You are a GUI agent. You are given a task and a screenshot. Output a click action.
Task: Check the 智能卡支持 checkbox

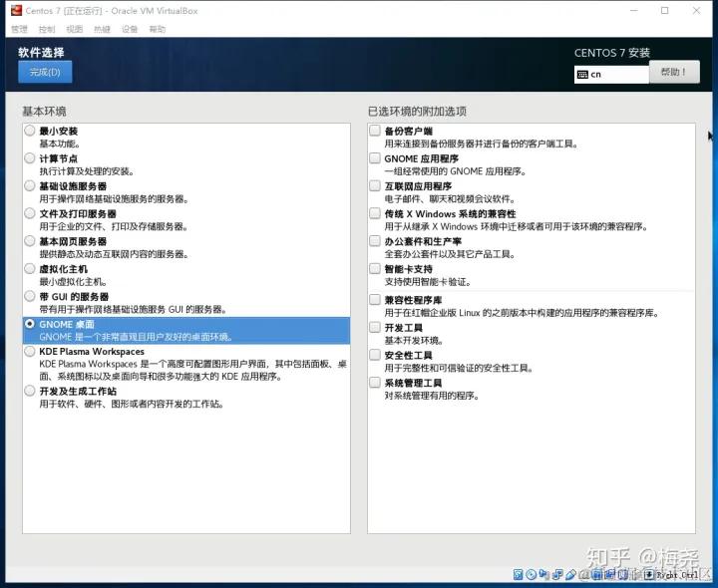pos(375,268)
